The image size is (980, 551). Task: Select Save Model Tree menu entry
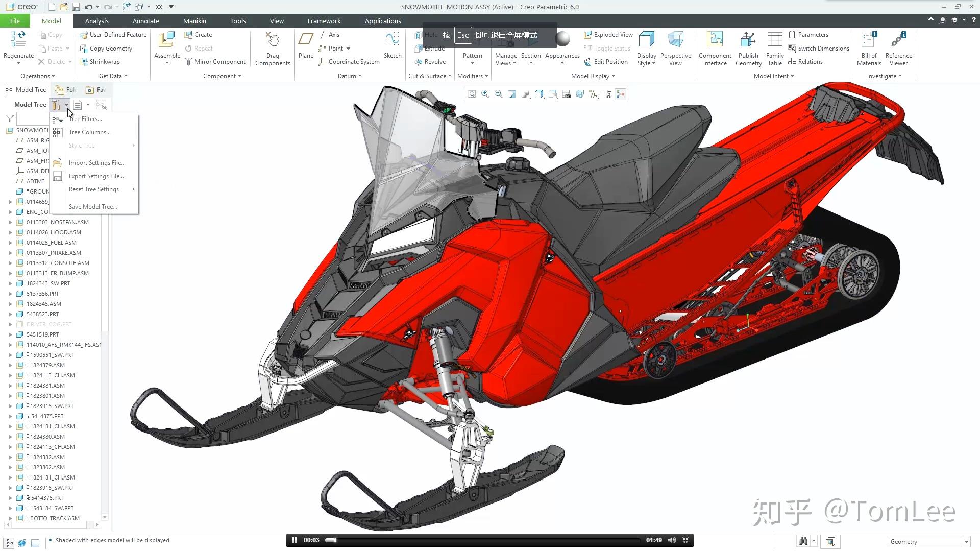click(x=94, y=207)
